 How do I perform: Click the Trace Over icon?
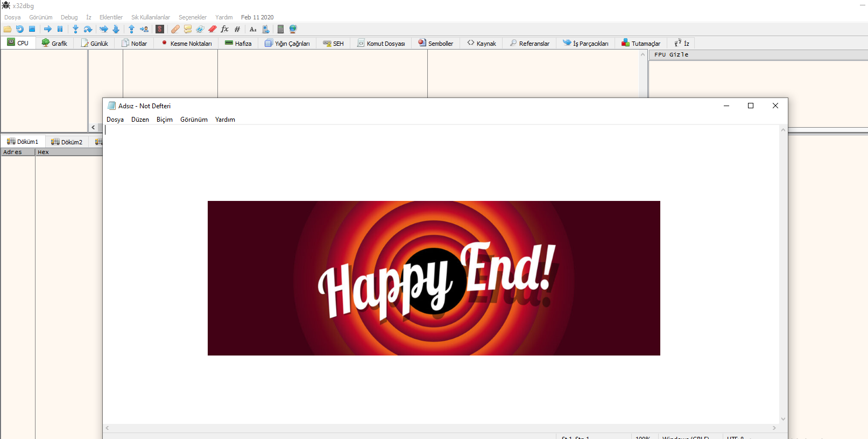click(x=116, y=29)
